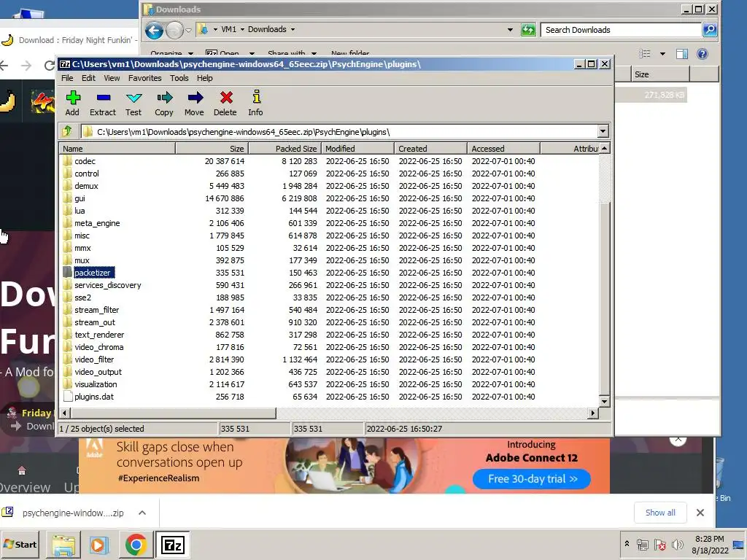747x560 pixels.
Task: Open options for psychengine zip download
Action: click(142, 513)
